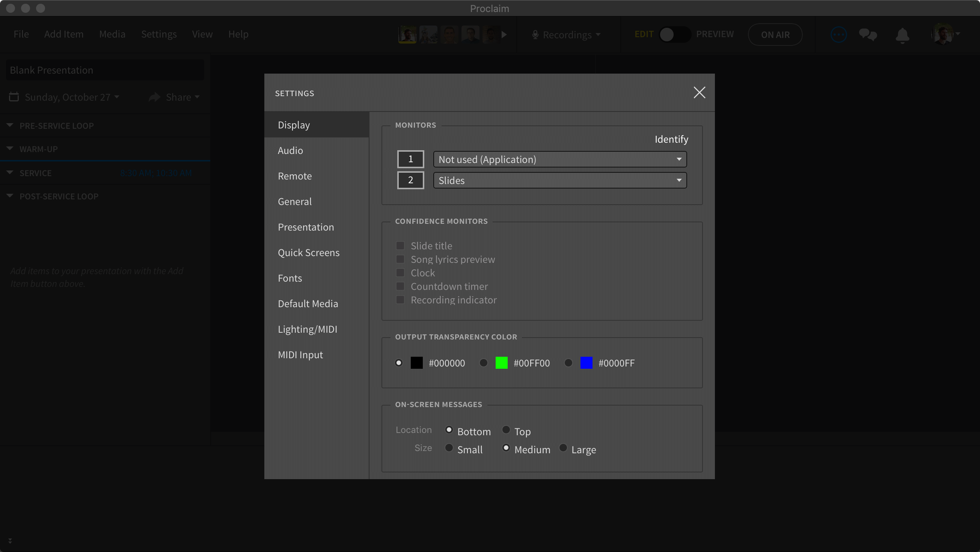Click the On Air button
980x552 pixels.
tap(775, 35)
